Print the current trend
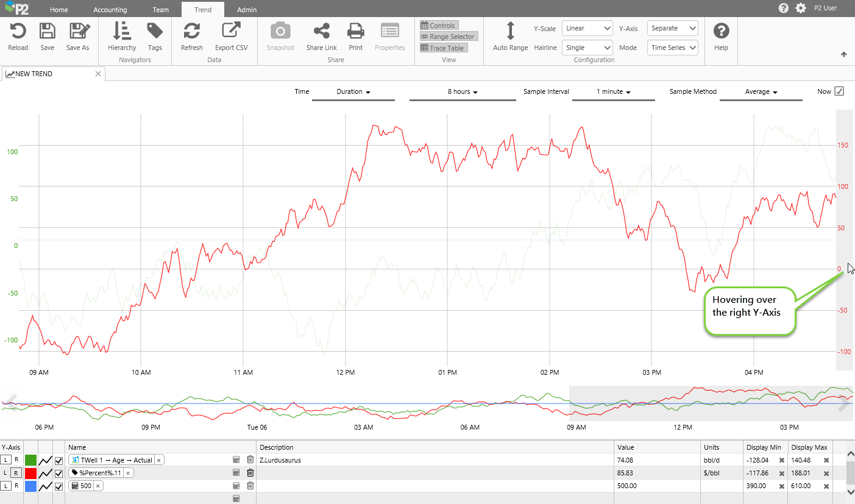Image resolution: width=855 pixels, height=504 pixels. pyautogui.click(x=356, y=32)
